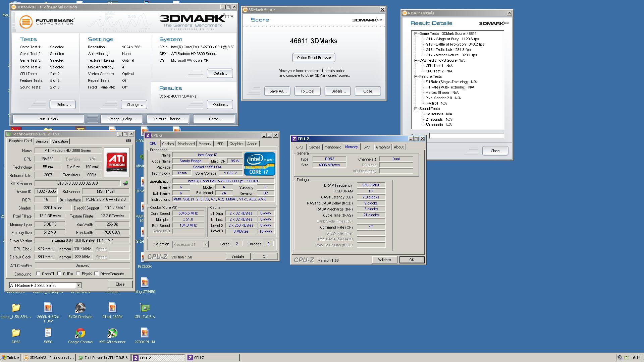This screenshot has height=362, width=644.
Task: Click the GPU-Z screenshot camera icon
Action: (128, 141)
